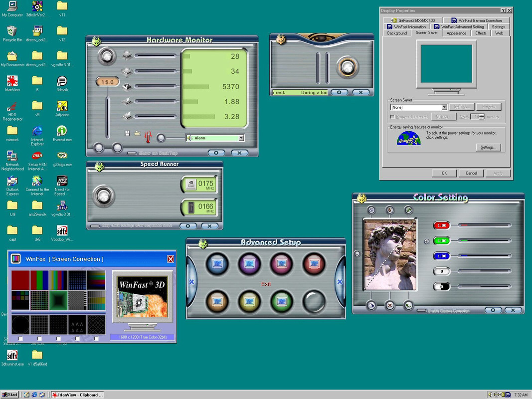Check the box under the AAA text pattern

click(77, 339)
